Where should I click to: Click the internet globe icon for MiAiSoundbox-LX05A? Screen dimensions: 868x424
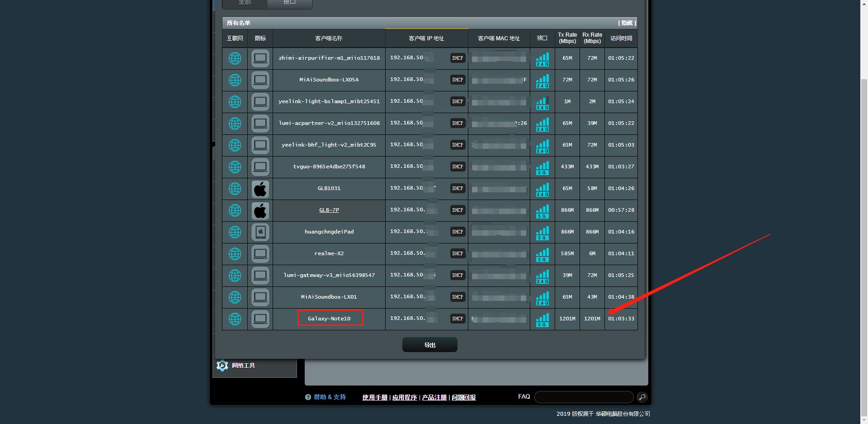pos(235,80)
